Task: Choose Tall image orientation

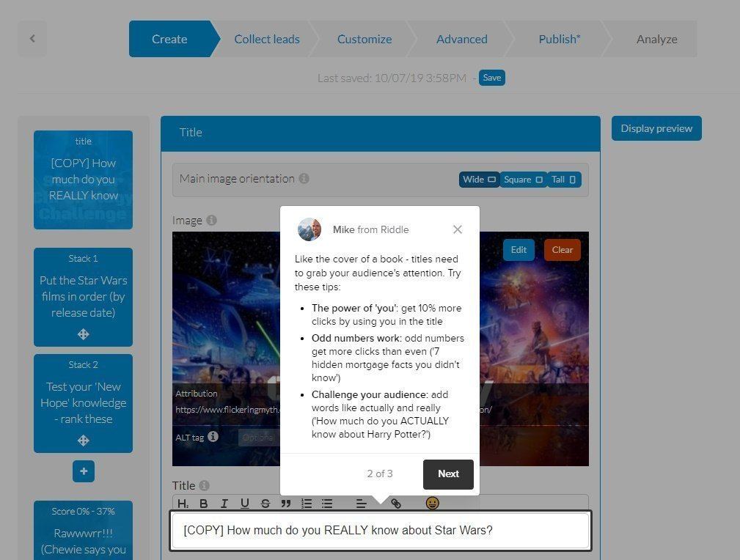Action: [x=564, y=180]
